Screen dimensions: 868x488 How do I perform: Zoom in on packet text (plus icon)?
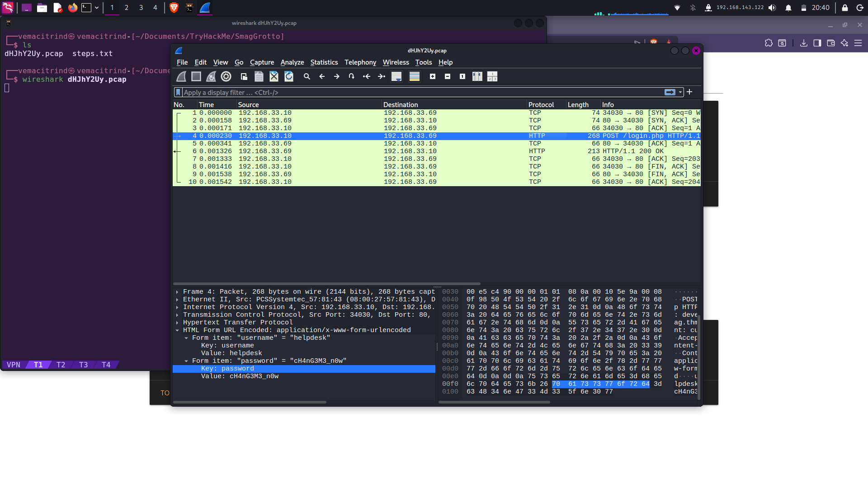433,76
